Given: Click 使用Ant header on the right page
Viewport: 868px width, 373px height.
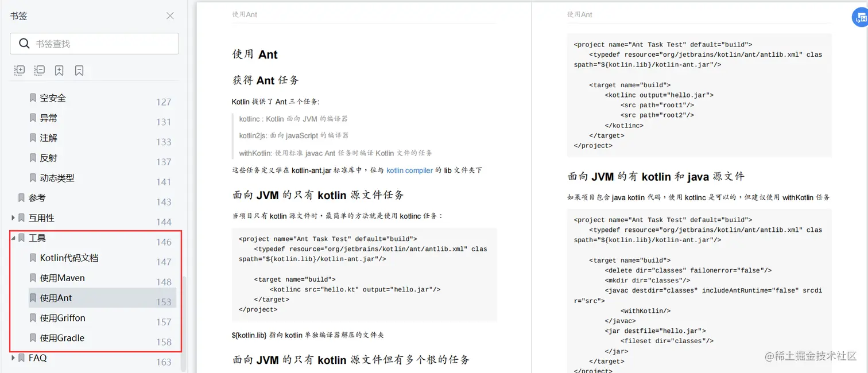Looking at the screenshot, I should pos(580,14).
